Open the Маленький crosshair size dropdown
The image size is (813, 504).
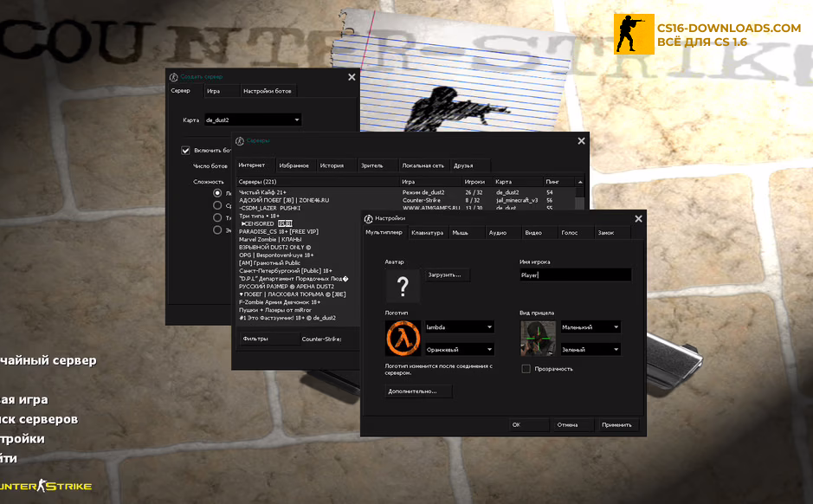pos(590,327)
